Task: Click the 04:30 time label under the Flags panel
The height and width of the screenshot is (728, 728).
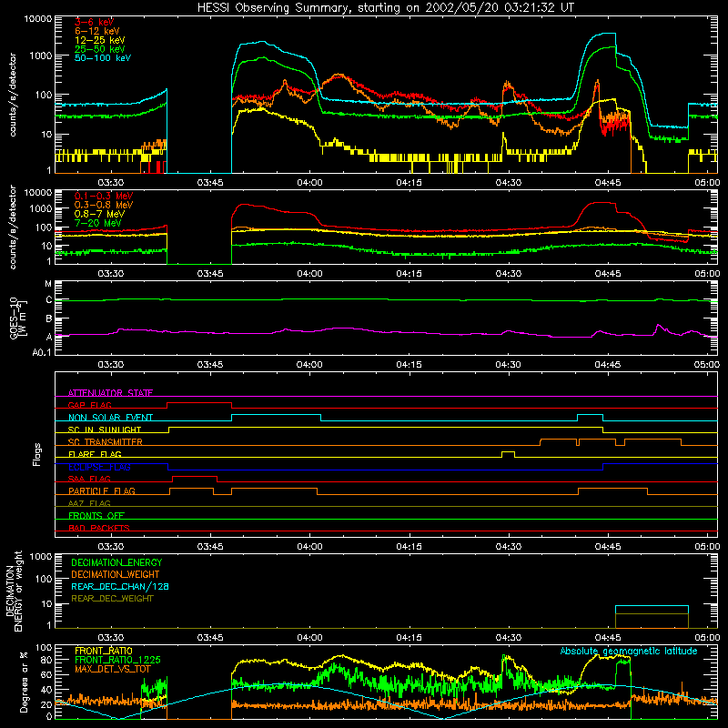Action: pyautogui.click(x=509, y=547)
